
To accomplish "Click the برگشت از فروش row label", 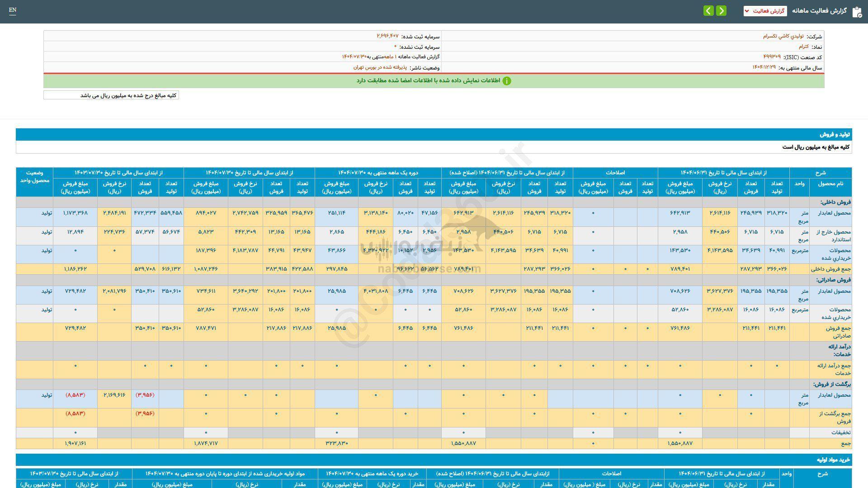I will (x=832, y=385).
